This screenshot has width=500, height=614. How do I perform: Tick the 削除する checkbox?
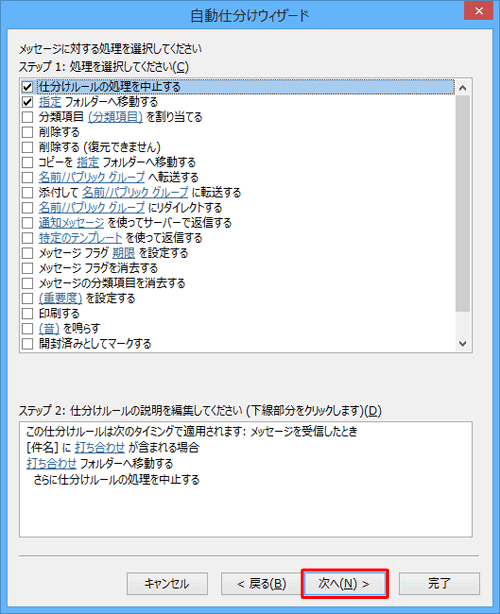[x=27, y=132]
